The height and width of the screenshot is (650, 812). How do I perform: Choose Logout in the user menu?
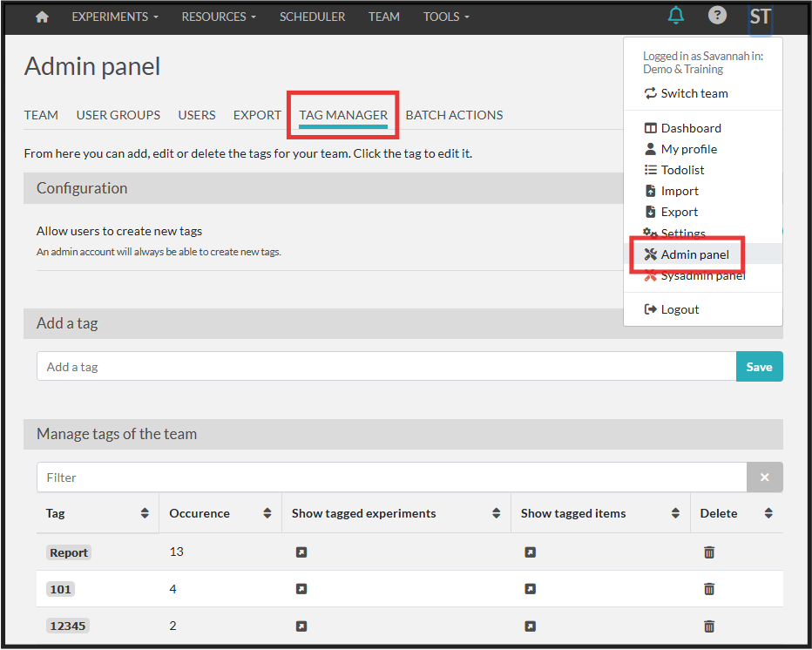(680, 309)
